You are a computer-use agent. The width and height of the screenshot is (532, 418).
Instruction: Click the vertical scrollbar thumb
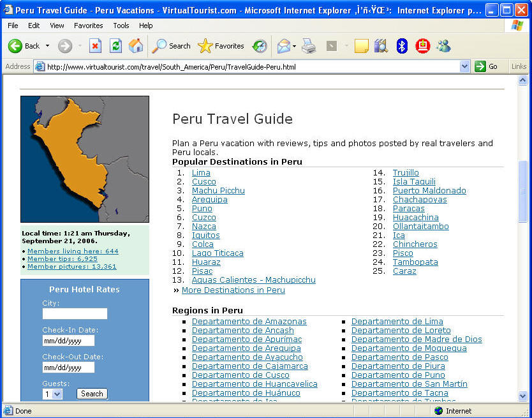522,192
